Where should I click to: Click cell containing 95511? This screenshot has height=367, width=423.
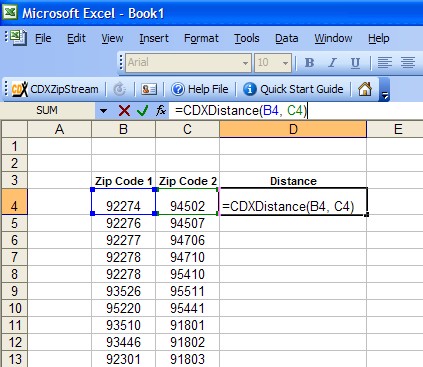coord(187,291)
